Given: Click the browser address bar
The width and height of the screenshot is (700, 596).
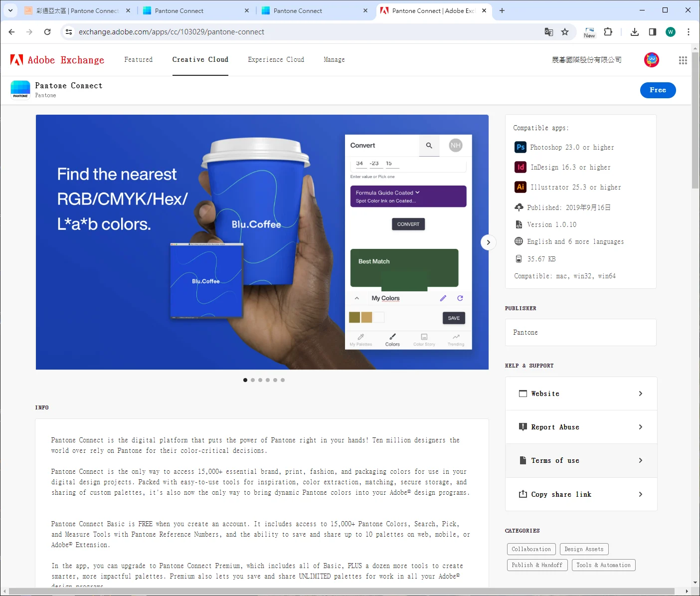Looking at the screenshot, I should [299, 32].
